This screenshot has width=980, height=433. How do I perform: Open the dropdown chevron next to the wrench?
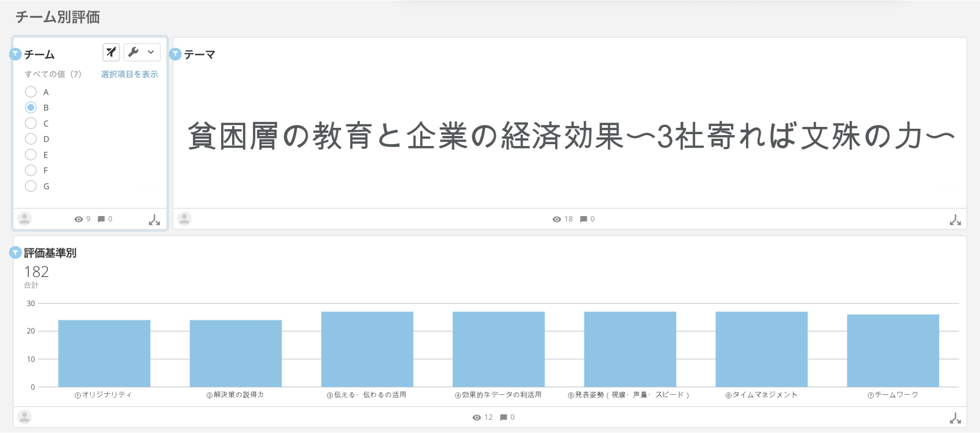pos(151,52)
